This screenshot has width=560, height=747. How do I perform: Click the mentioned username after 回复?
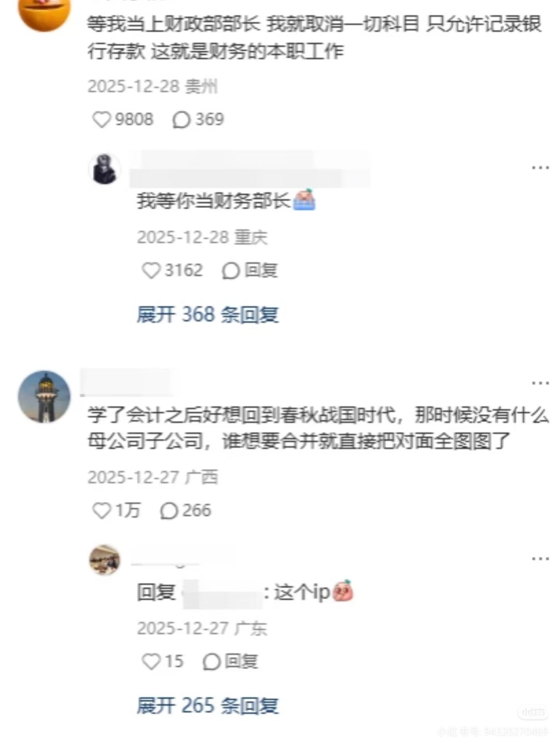tap(222, 594)
